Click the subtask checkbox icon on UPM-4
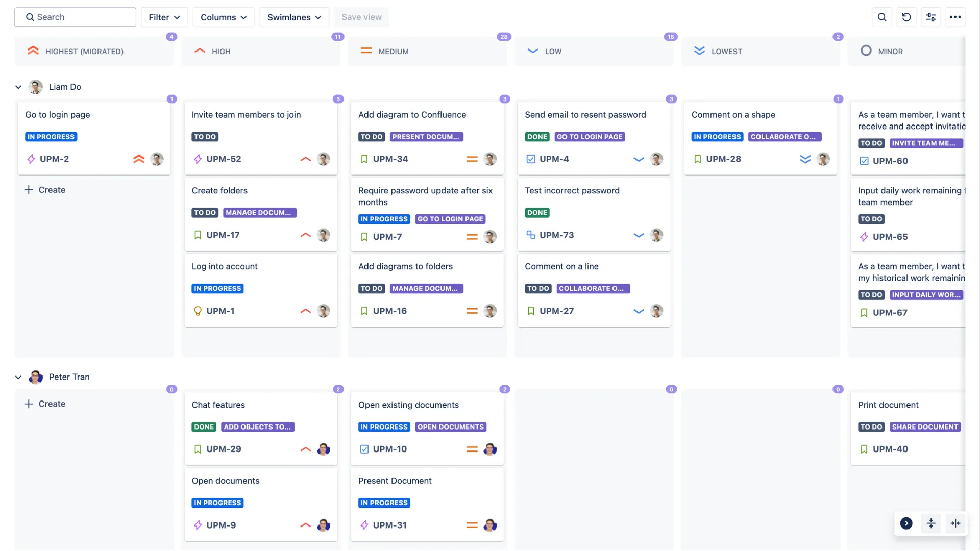980x551 pixels. click(531, 159)
